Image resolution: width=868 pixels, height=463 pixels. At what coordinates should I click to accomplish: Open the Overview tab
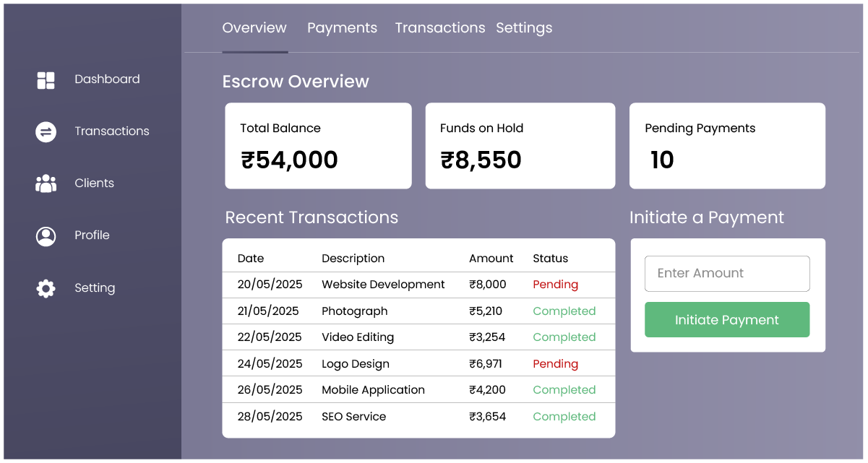254,28
